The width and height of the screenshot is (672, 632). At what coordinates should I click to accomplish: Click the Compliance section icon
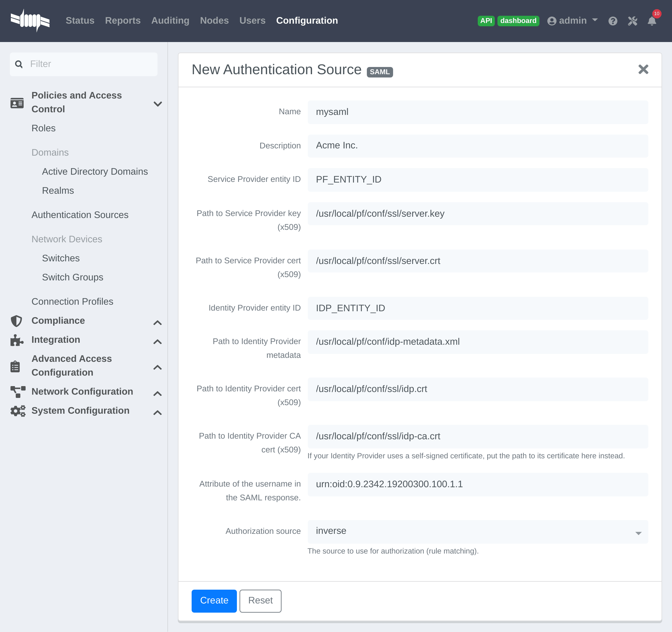15,321
